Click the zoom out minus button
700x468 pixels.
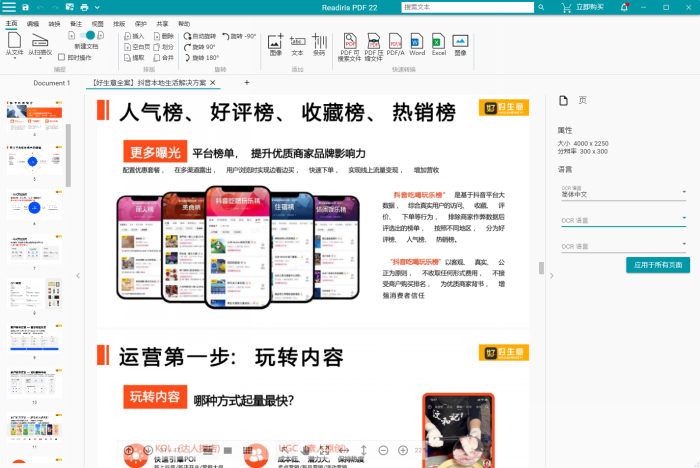pyautogui.click(x=383, y=451)
